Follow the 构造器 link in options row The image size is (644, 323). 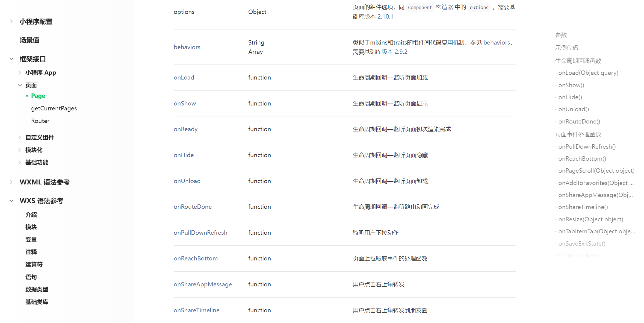pyautogui.click(x=444, y=7)
